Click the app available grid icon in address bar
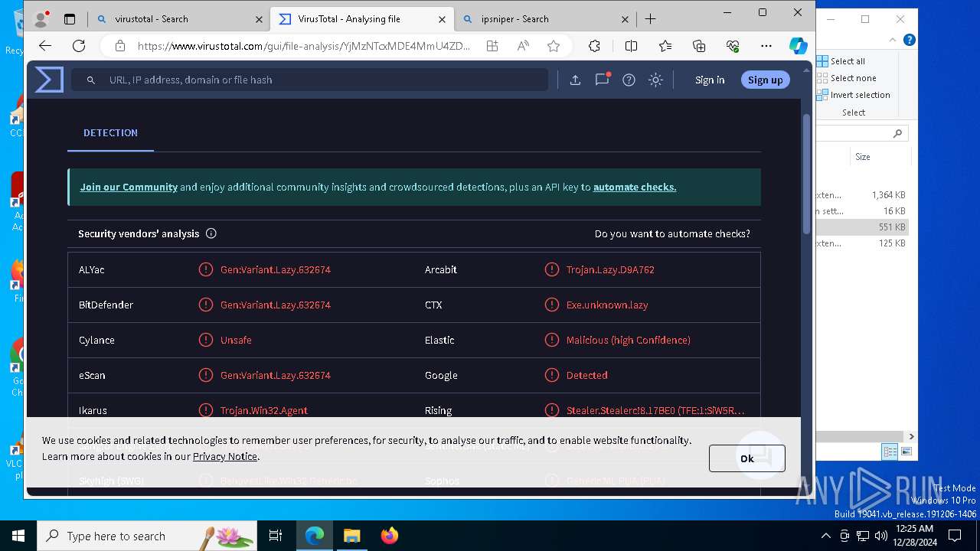Viewport: 980px width, 551px height. pos(492,46)
